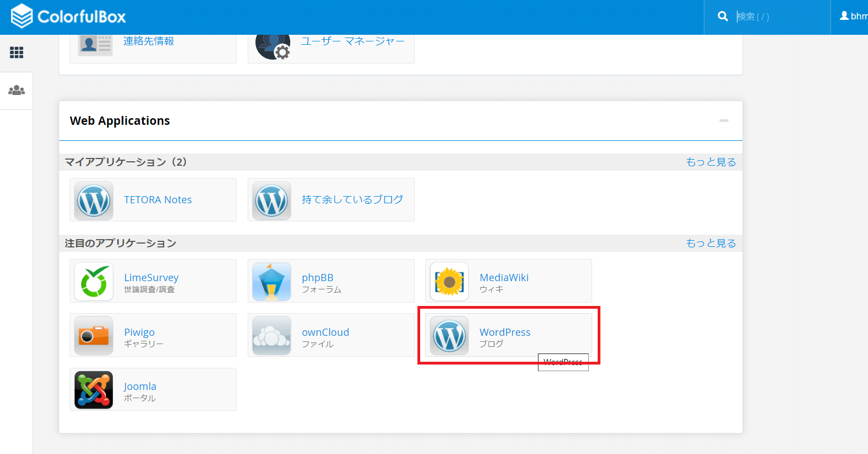Click the Piwigo camera icon

pyautogui.click(x=94, y=336)
